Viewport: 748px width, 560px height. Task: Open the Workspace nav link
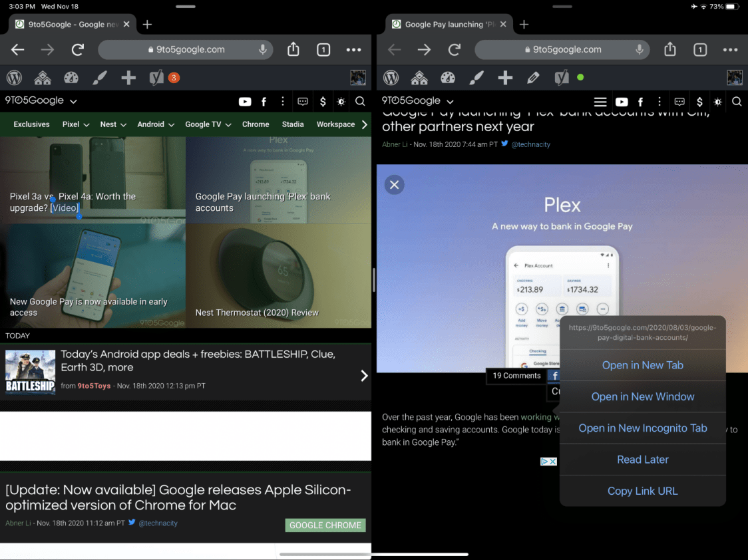tap(336, 124)
